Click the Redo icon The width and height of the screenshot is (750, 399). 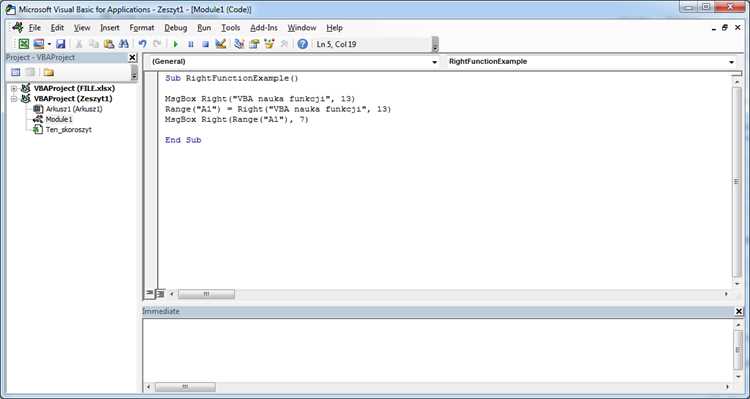click(157, 44)
